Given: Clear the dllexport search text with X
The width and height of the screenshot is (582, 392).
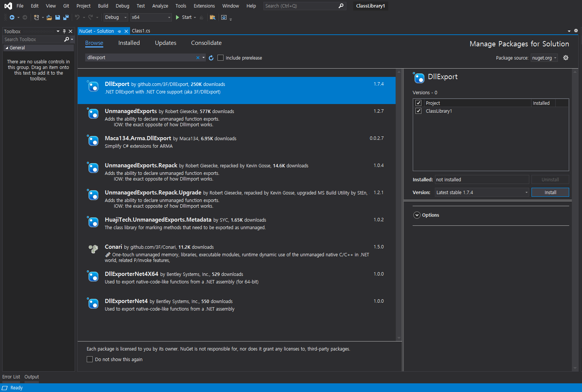Looking at the screenshot, I should tap(198, 58).
